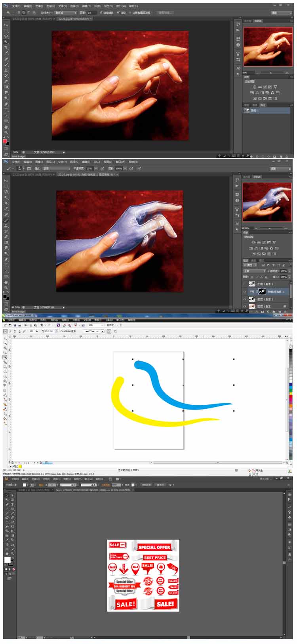Screen dimensions: 297x644
Task: Select the Zoom tool in second Photoshop toolbox
Action: 6,288
